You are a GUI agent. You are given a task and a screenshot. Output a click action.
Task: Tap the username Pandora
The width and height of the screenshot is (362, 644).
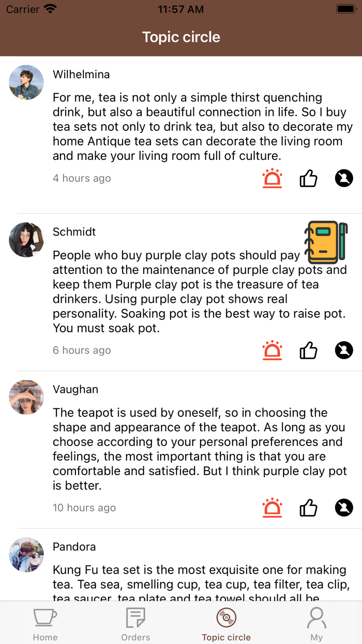tap(74, 547)
